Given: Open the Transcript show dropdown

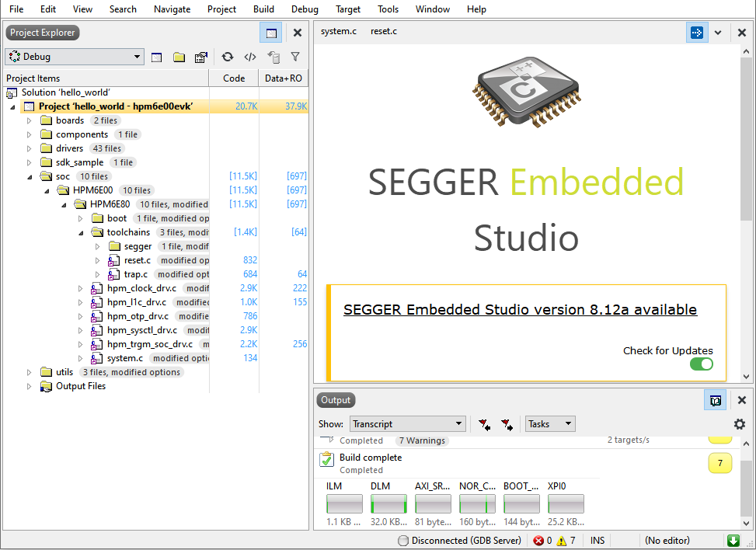Looking at the screenshot, I should pyautogui.click(x=407, y=424).
